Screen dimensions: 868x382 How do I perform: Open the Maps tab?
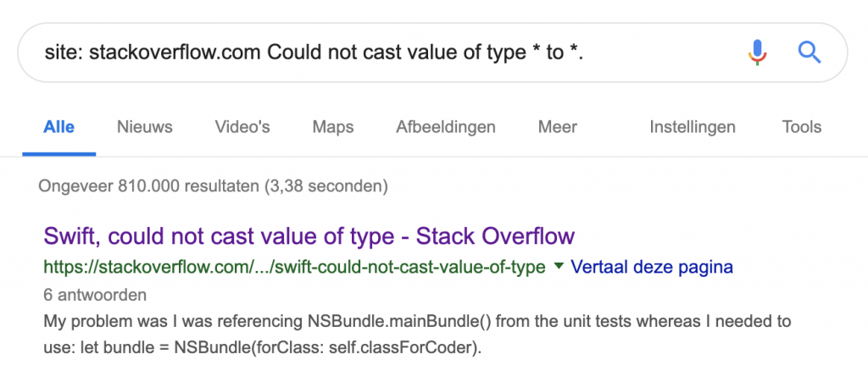pyautogui.click(x=333, y=127)
